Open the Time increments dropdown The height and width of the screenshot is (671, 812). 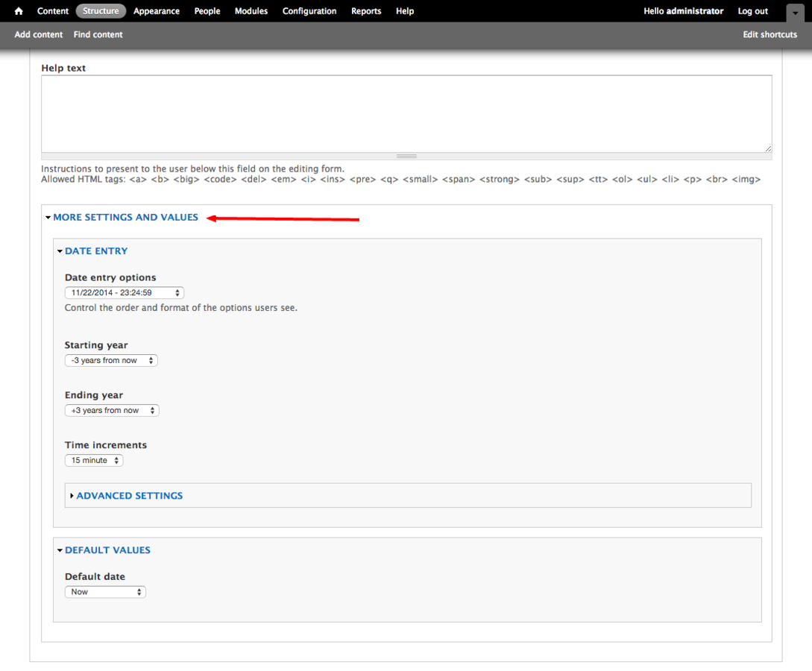[x=94, y=460]
